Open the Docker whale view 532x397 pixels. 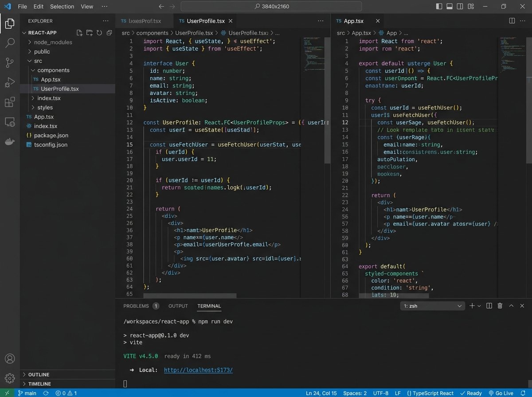(x=10, y=142)
